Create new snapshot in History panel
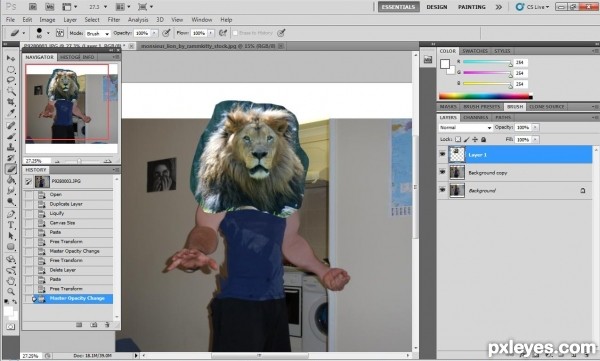The image size is (600, 361). (x=93, y=325)
